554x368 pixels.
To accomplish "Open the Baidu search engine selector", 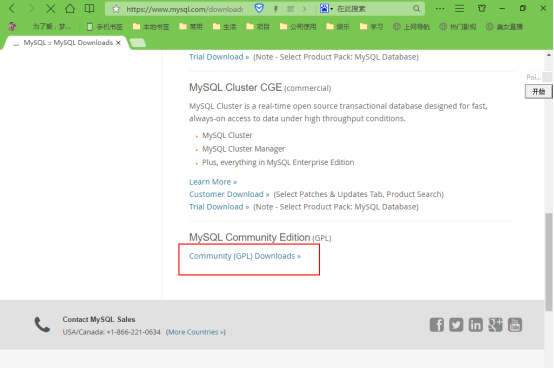I will point(326,8).
